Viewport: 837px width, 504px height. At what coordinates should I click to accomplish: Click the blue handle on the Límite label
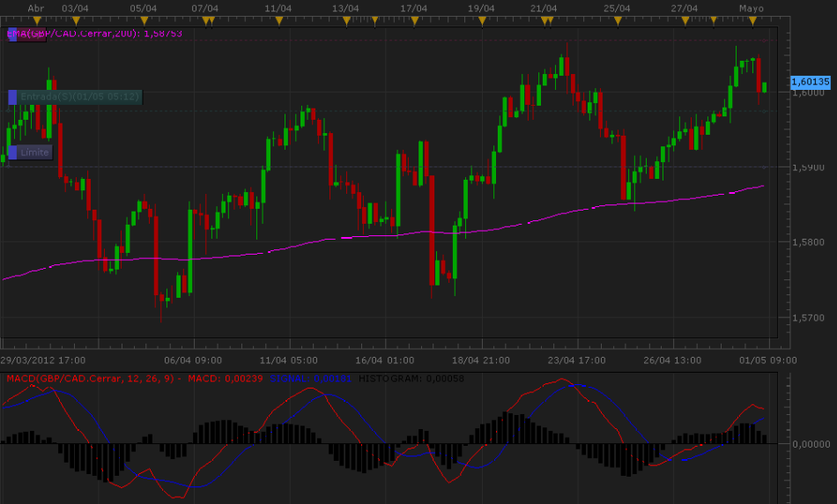[12, 152]
